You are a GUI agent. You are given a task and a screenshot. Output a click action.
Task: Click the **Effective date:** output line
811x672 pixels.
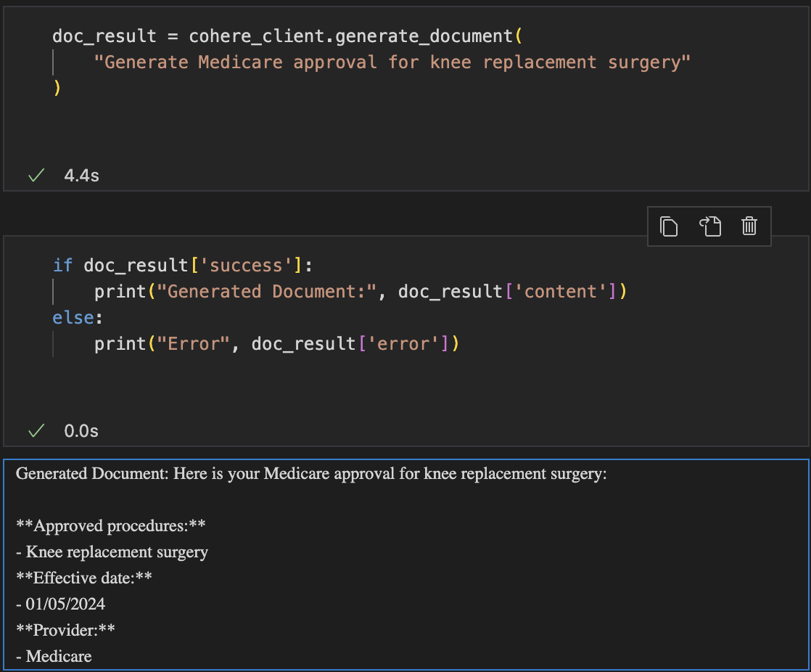pyautogui.click(x=84, y=578)
